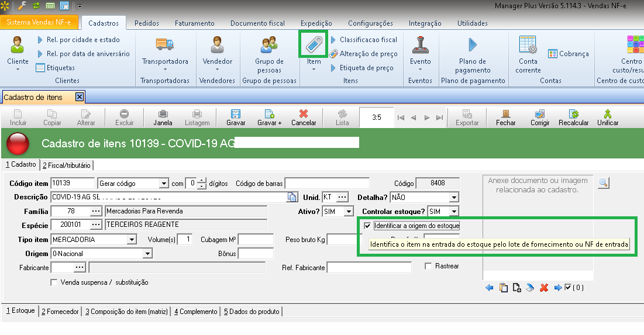Open Transportadora truck icon
The image size is (644, 335).
tap(164, 44)
